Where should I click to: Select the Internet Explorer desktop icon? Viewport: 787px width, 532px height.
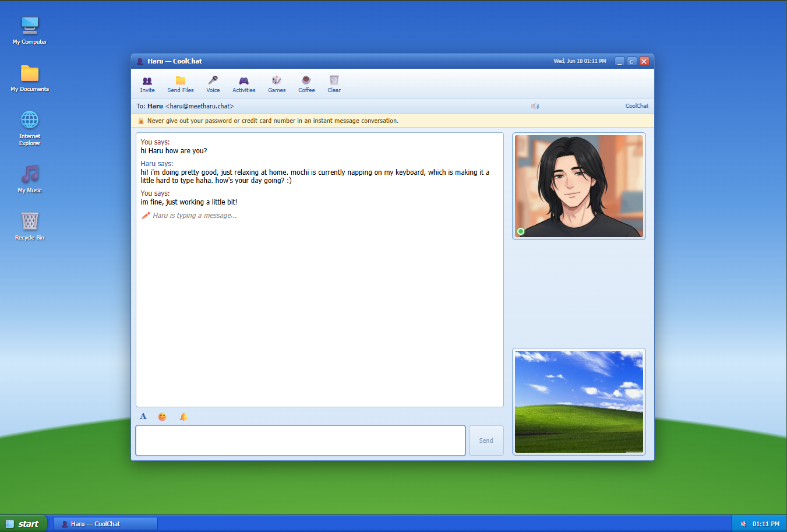30,128
